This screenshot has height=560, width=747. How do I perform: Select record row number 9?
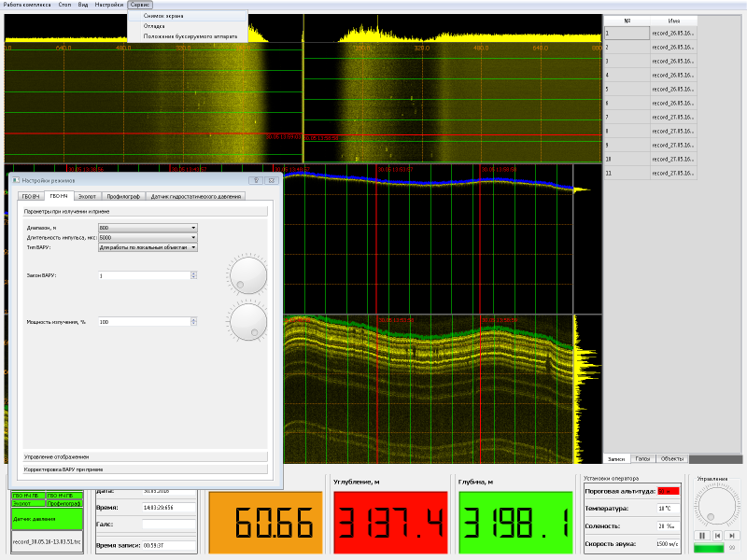(651, 146)
